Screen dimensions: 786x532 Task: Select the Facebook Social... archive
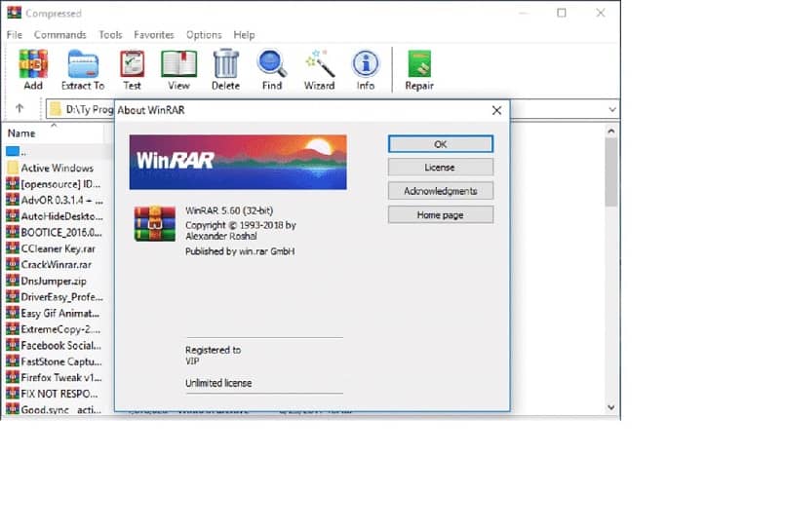click(x=61, y=345)
